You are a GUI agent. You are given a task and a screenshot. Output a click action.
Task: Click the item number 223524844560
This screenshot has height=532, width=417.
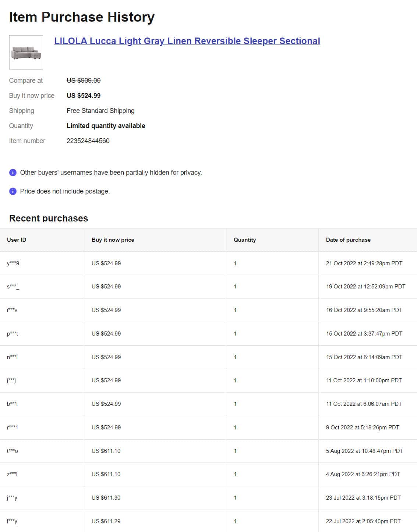88,141
